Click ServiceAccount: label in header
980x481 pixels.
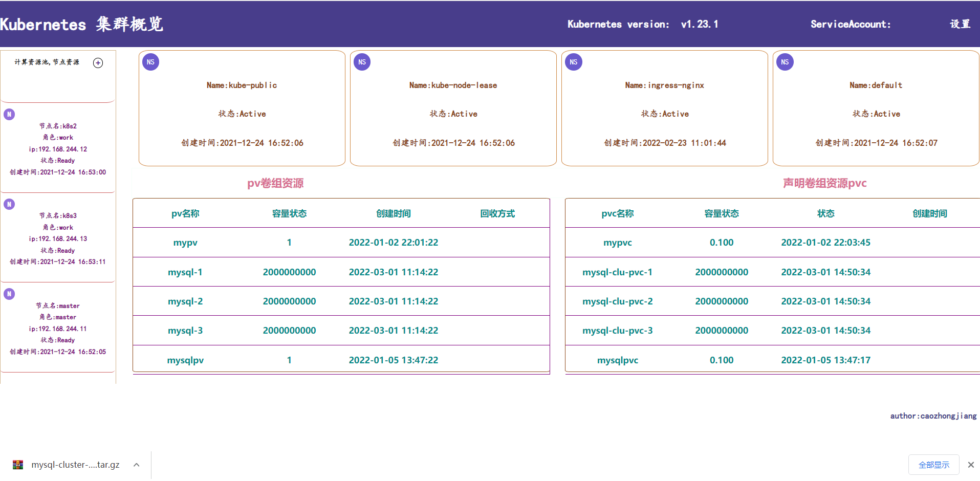851,24
